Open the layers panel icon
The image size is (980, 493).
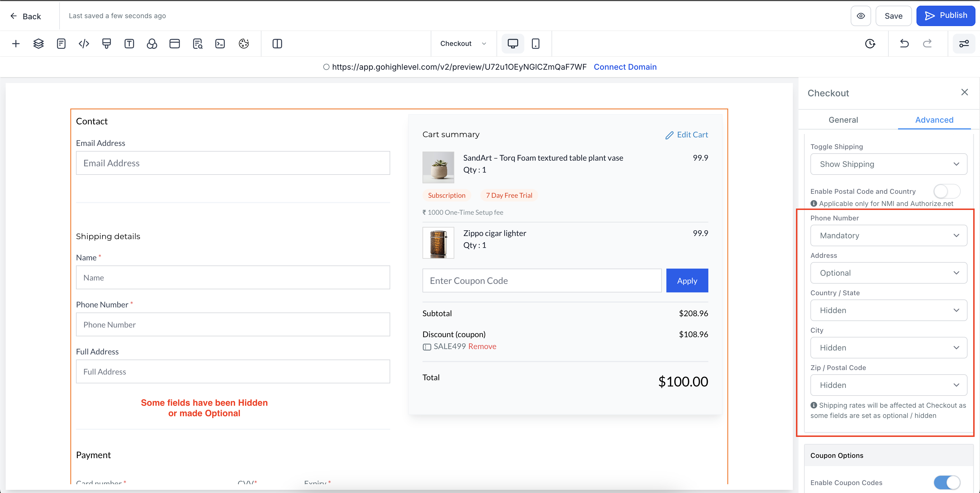[x=39, y=44]
